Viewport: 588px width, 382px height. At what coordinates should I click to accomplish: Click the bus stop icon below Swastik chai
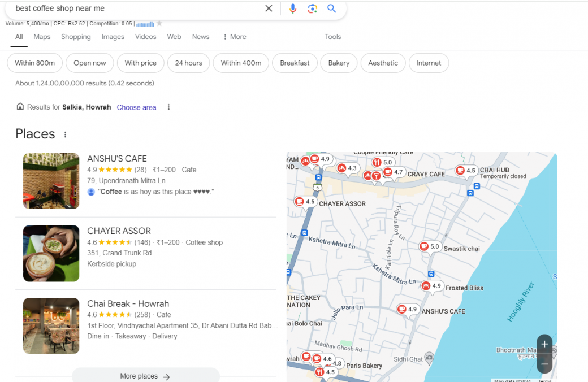tap(431, 274)
